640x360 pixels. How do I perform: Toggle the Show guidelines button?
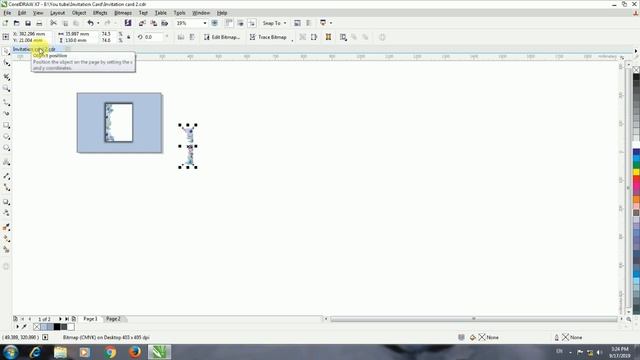[x=252, y=23]
